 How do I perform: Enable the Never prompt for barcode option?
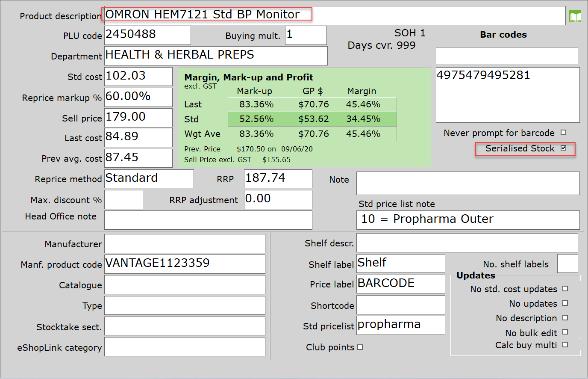[564, 133]
